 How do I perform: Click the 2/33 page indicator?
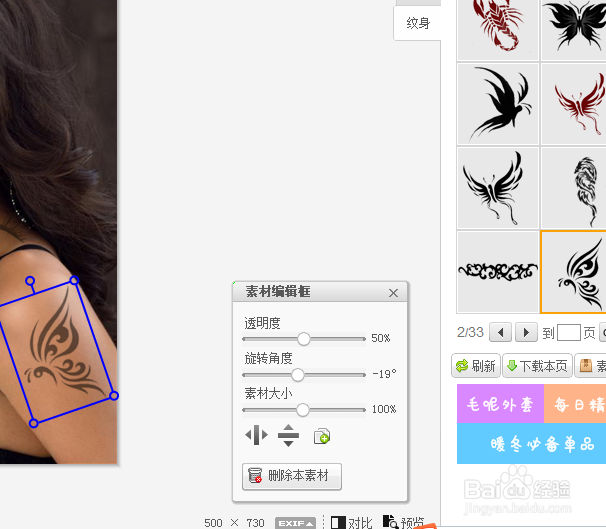point(470,332)
